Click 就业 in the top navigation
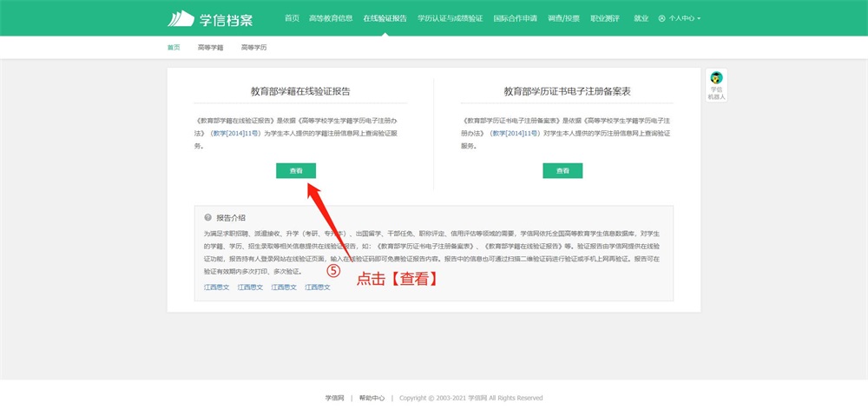The height and width of the screenshot is (416, 868). coord(641,18)
